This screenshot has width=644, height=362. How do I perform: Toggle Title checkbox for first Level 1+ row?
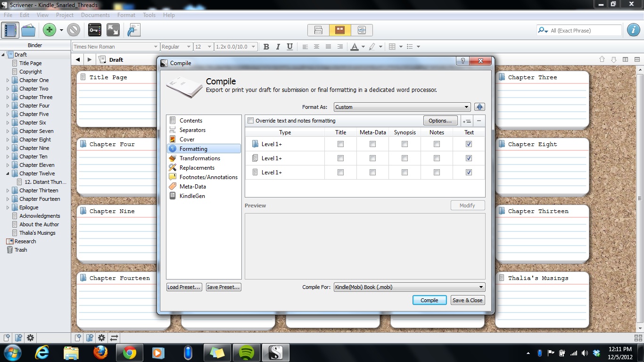[340, 144]
